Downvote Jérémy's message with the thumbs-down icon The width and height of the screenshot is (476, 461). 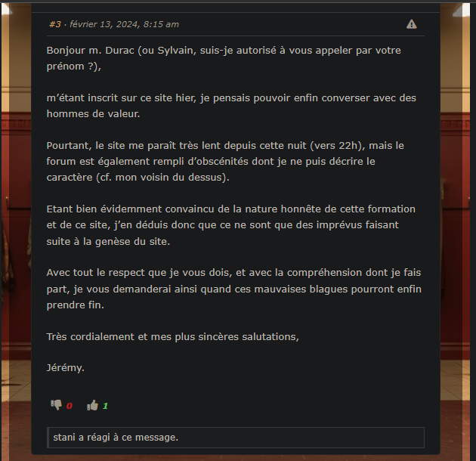(x=56, y=405)
